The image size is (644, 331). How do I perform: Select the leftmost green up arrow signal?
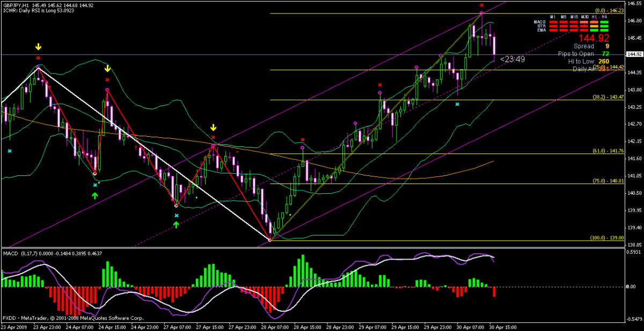pos(95,196)
